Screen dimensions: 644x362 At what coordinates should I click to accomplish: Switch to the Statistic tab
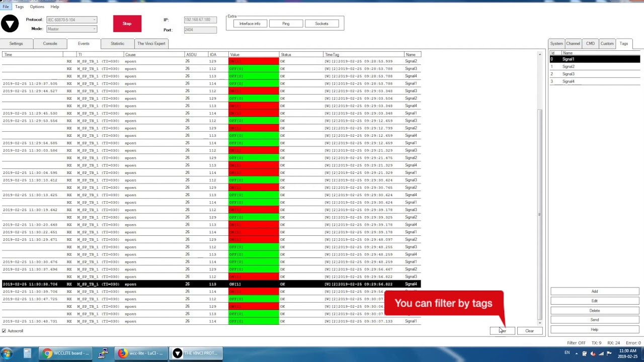(117, 44)
